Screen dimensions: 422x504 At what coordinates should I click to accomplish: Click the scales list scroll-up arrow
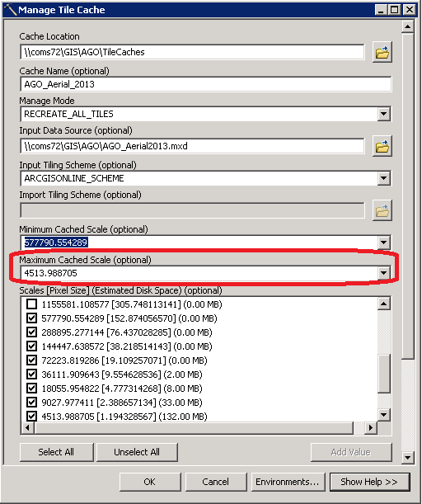384,304
